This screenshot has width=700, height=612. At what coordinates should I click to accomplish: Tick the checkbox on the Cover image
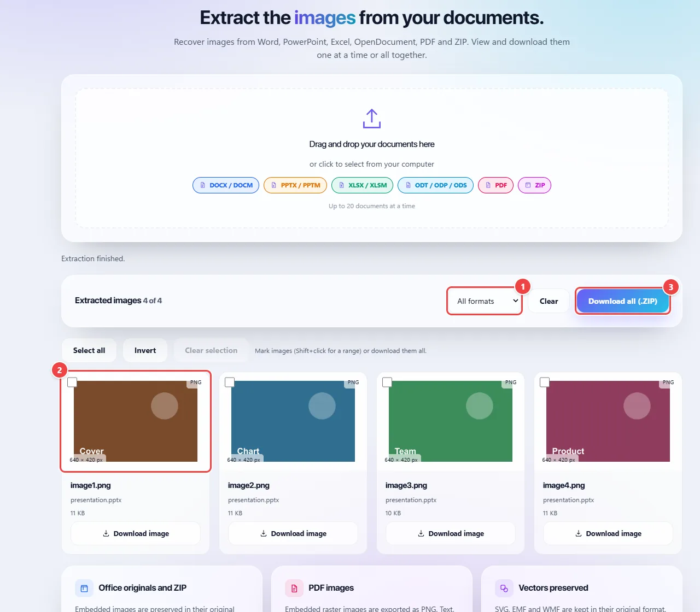tap(72, 382)
